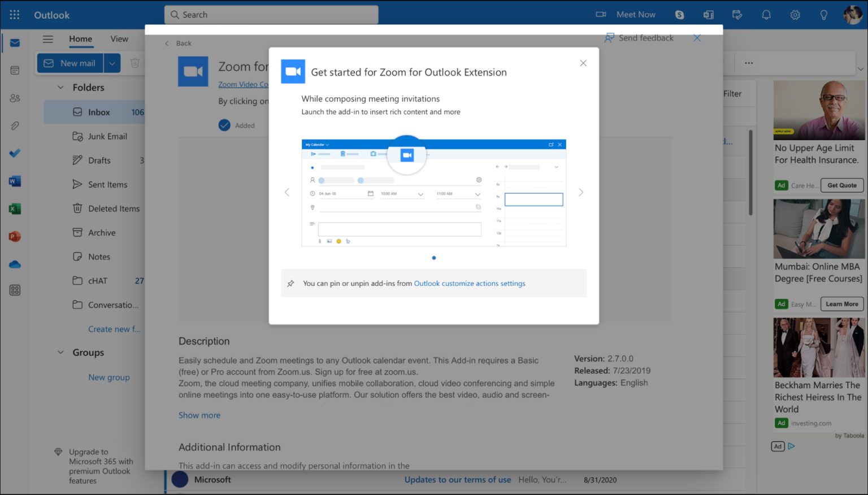
Task: Click inside the Search field
Action: tap(271, 15)
